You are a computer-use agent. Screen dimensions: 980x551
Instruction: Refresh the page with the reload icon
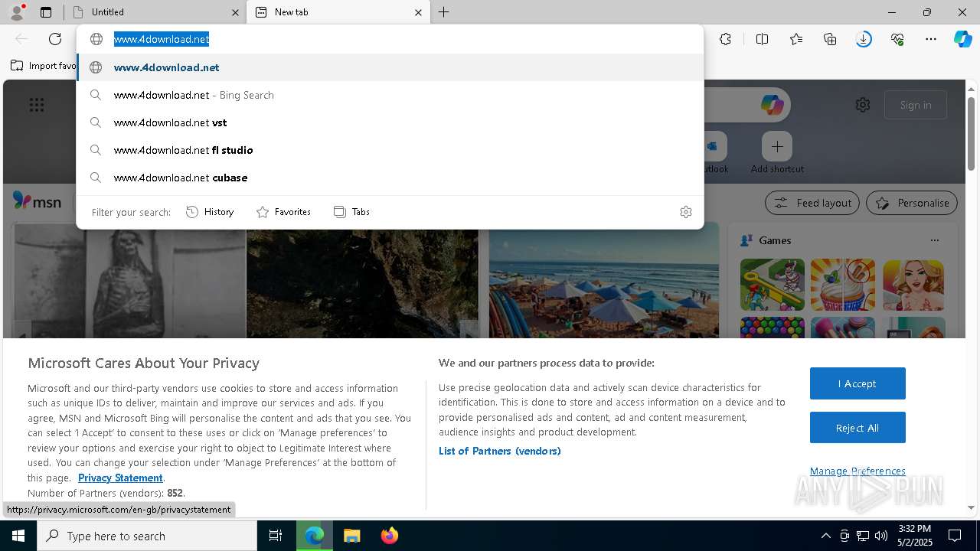pyautogui.click(x=55, y=39)
